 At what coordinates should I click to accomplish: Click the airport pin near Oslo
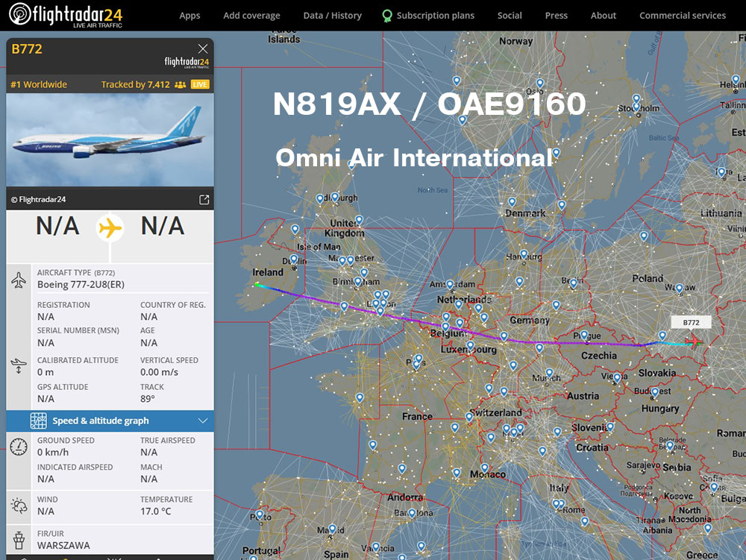pyautogui.click(x=539, y=84)
